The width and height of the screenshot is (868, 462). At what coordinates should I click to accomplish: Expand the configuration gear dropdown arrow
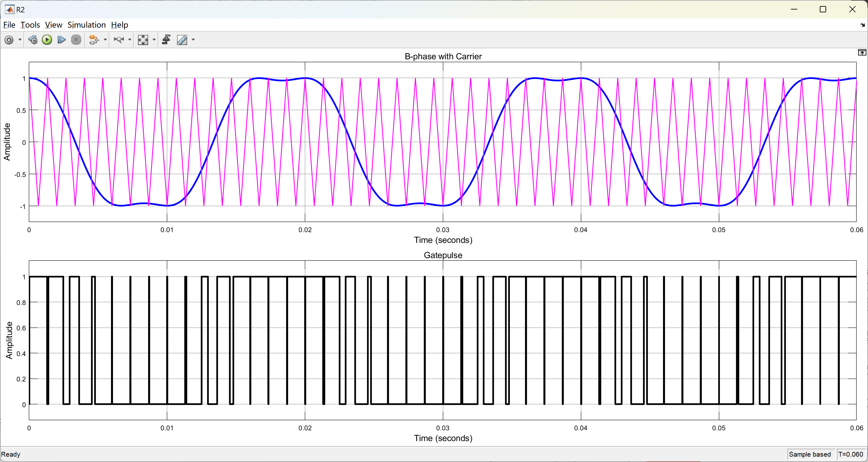20,40
